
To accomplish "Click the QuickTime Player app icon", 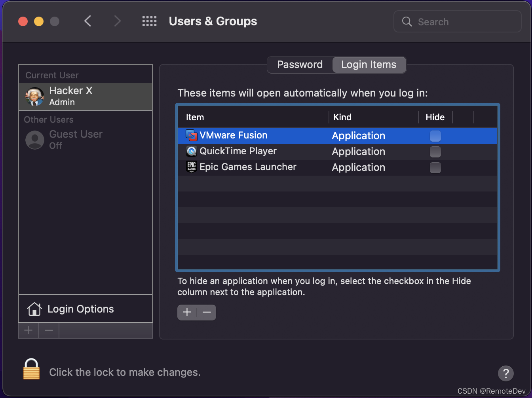I will tap(192, 151).
